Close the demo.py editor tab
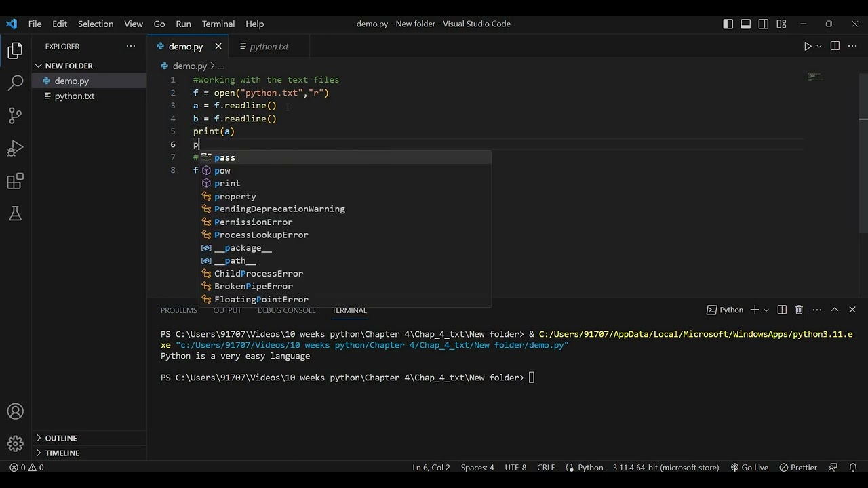The image size is (868, 488). (218, 46)
